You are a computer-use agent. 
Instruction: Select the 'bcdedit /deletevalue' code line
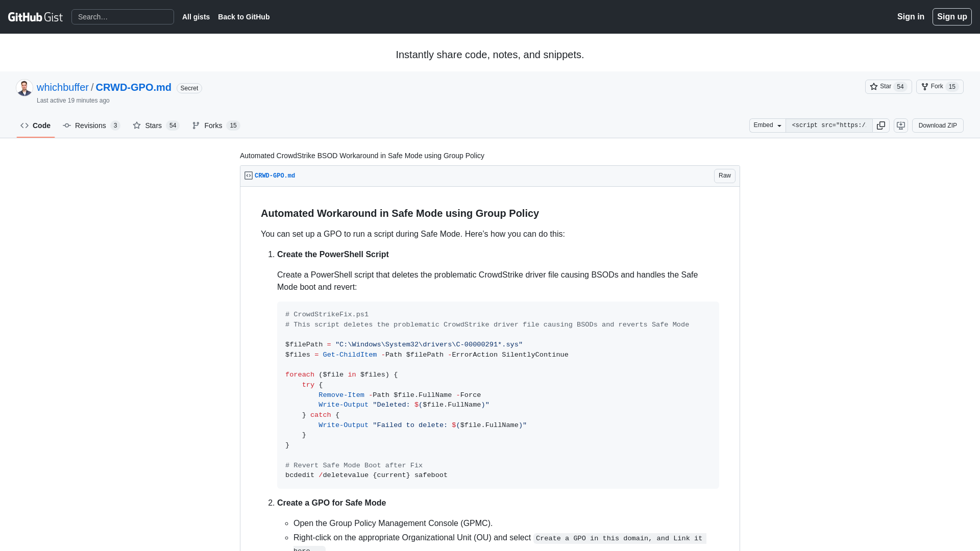coord(366,475)
